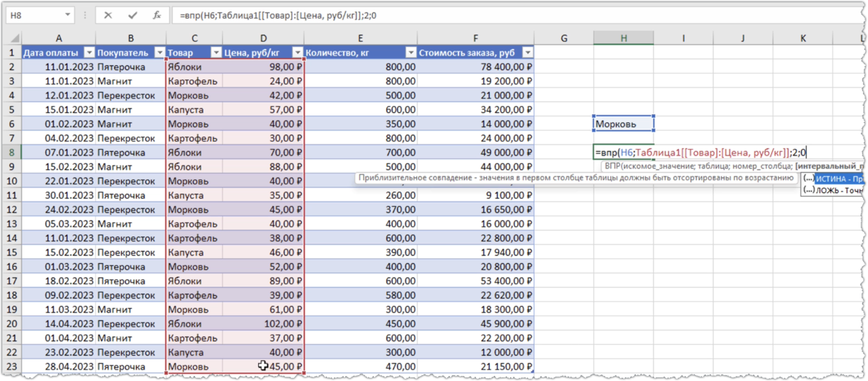
Task: Click date cell 09.02.2023
Action: tap(58, 295)
